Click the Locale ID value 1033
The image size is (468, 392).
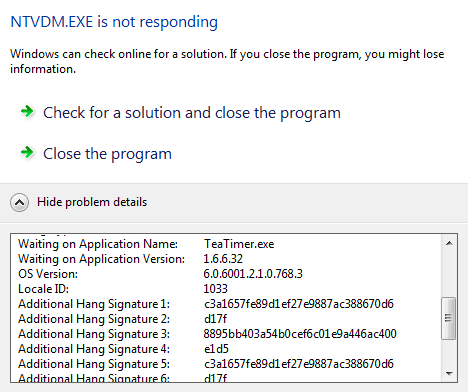click(216, 289)
